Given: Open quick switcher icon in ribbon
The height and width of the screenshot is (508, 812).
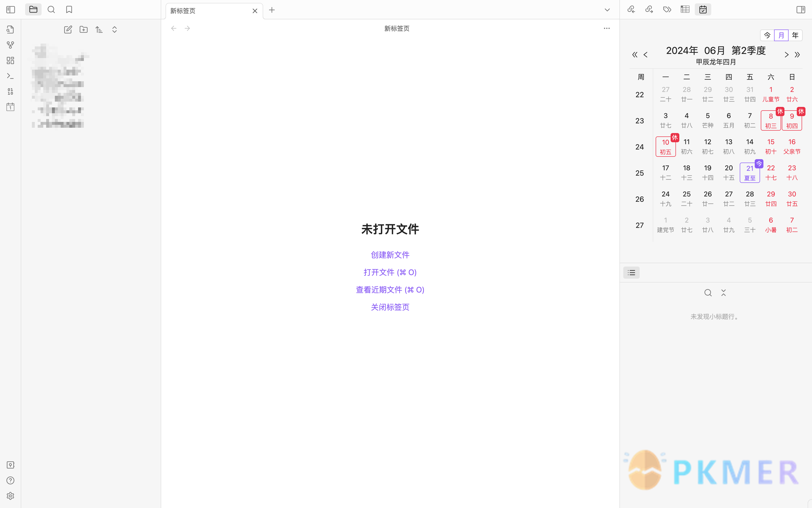Looking at the screenshot, I should point(10,30).
